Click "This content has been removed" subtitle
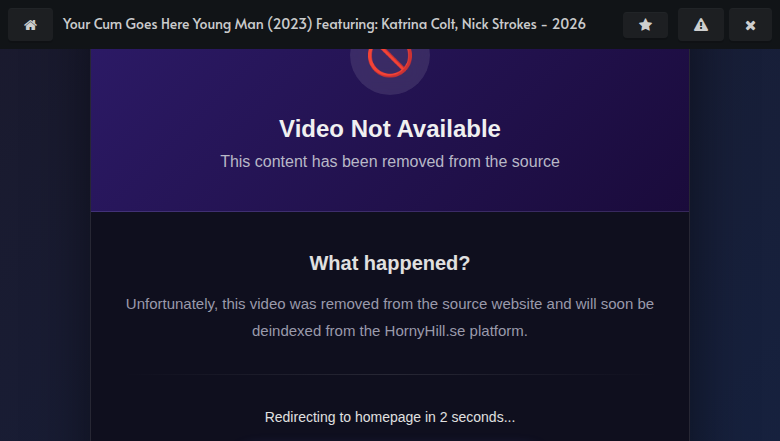The height and width of the screenshot is (441, 780). click(390, 161)
